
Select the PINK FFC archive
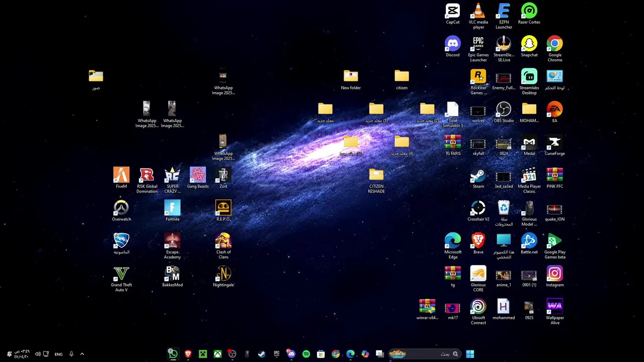tap(555, 178)
